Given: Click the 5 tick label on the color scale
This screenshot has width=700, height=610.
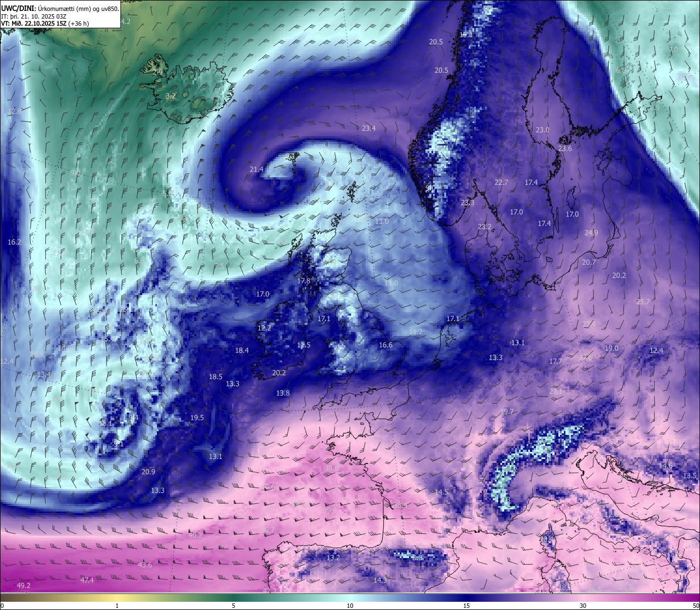Looking at the screenshot, I should (234, 606).
